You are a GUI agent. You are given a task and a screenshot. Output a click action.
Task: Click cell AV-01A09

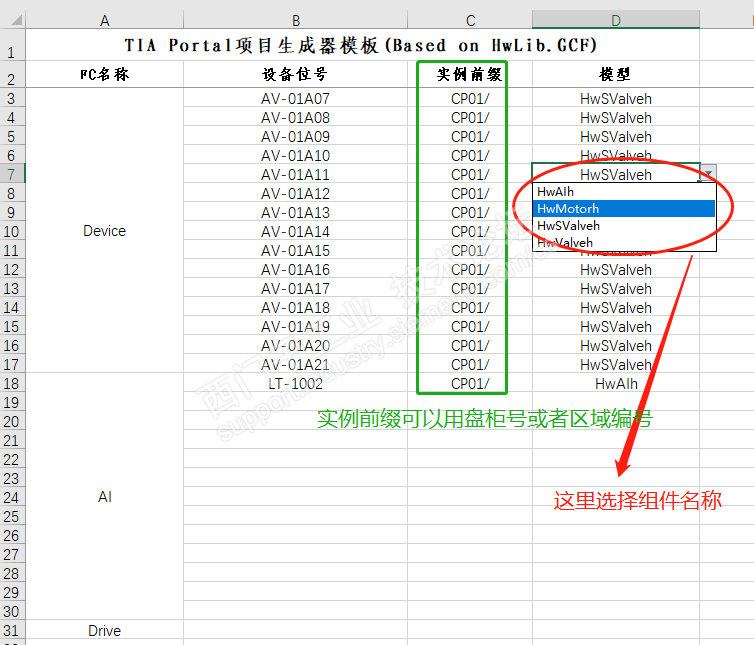[295, 136]
